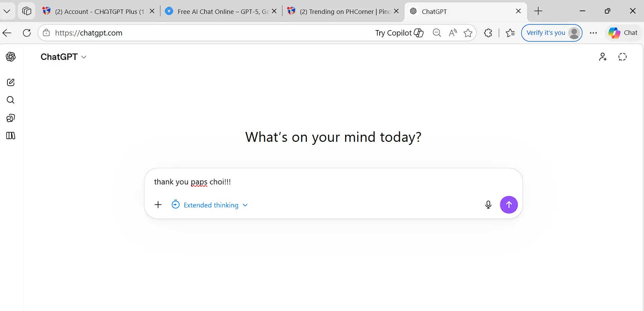Open the tab search dropdown arrow
Screen dimensions: 644x311
(x=7, y=11)
